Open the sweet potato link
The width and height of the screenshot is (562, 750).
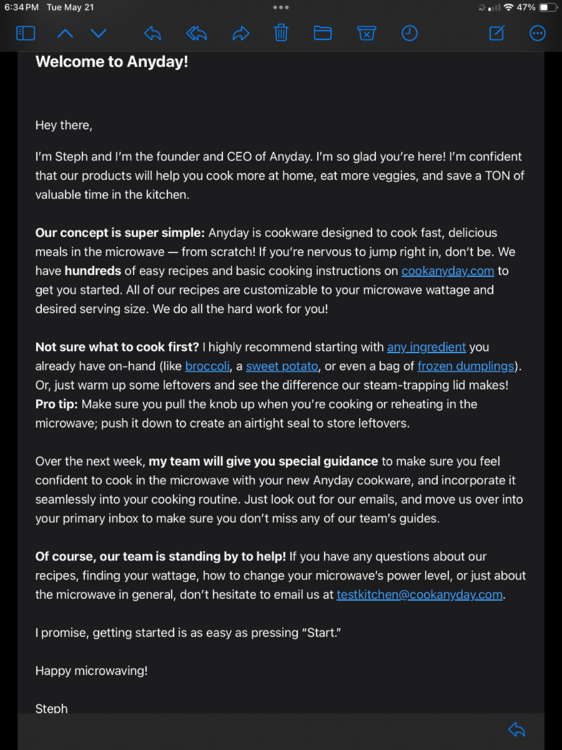[x=282, y=366]
